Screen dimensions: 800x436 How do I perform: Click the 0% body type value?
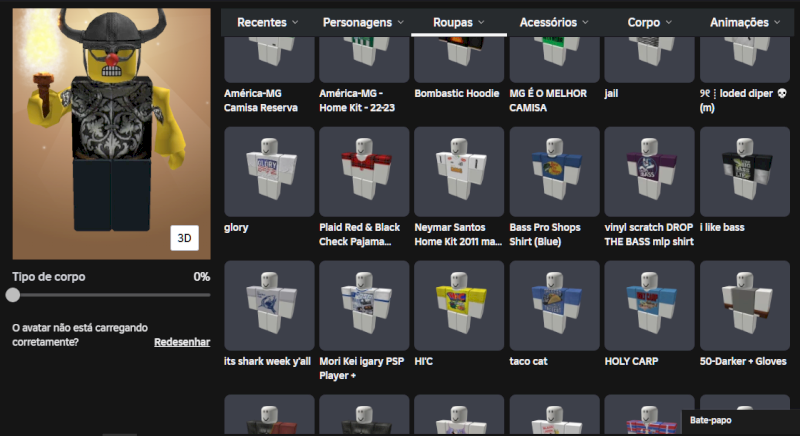202,277
